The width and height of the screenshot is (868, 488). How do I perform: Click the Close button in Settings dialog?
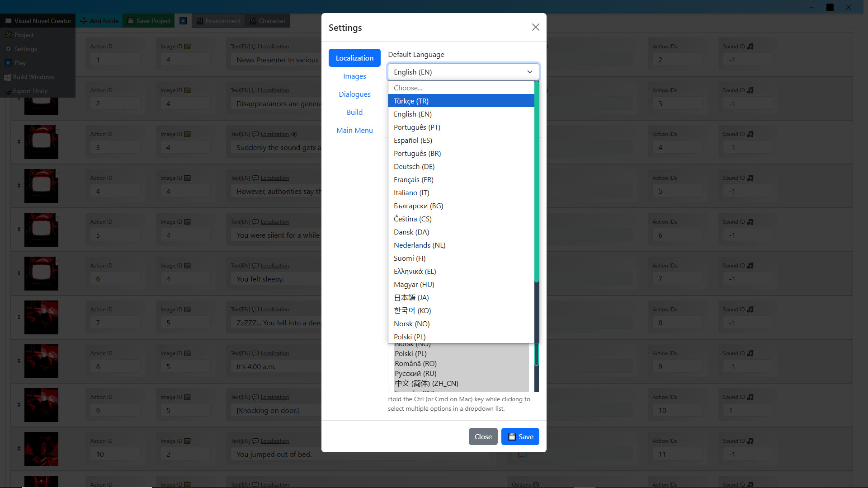483,436
